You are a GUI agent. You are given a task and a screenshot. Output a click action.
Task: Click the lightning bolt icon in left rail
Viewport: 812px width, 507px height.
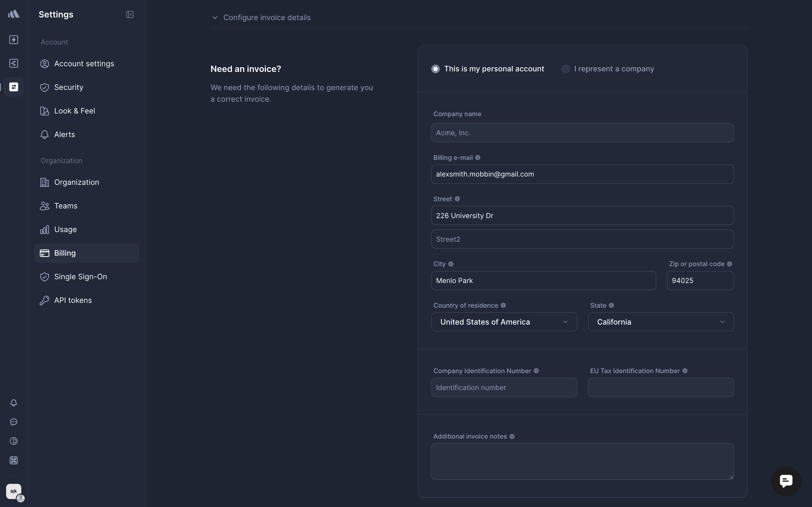point(14,40)
